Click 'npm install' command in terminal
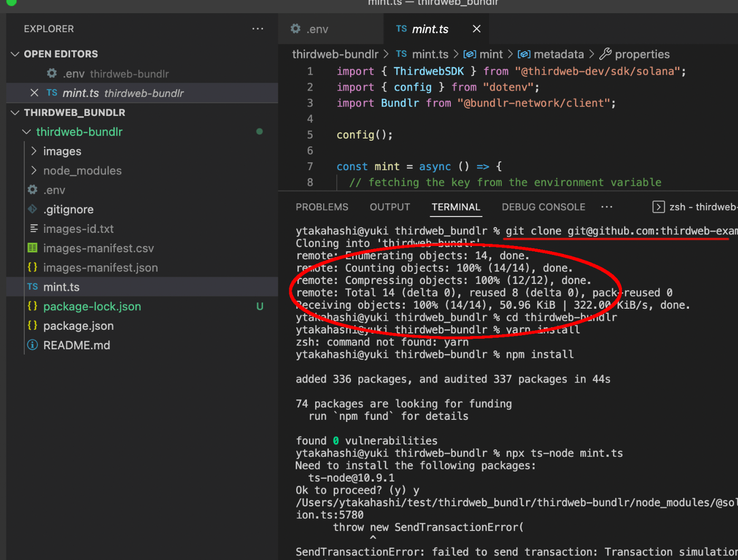 (540, 355)
